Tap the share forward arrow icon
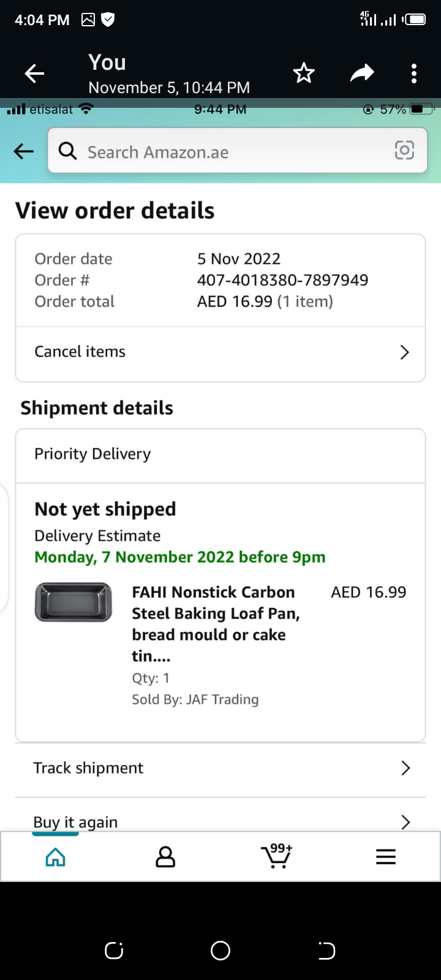The image size is (441, 980). pos(362,73)
